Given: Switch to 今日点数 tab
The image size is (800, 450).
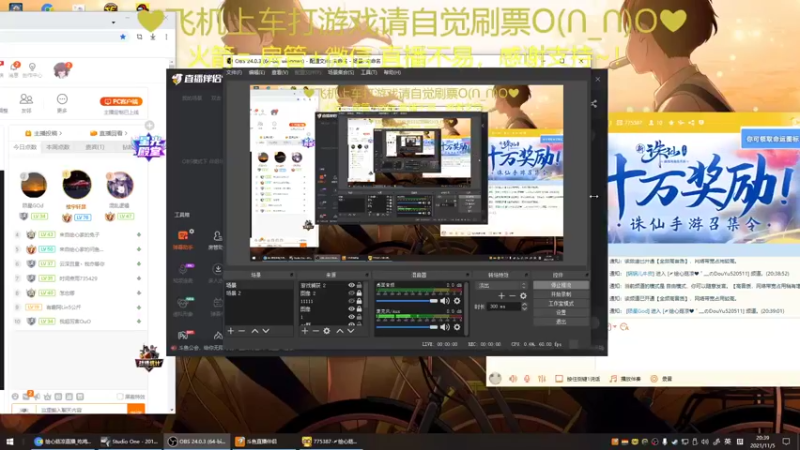Looking at the screenshot, I should [x=25, y=147].
